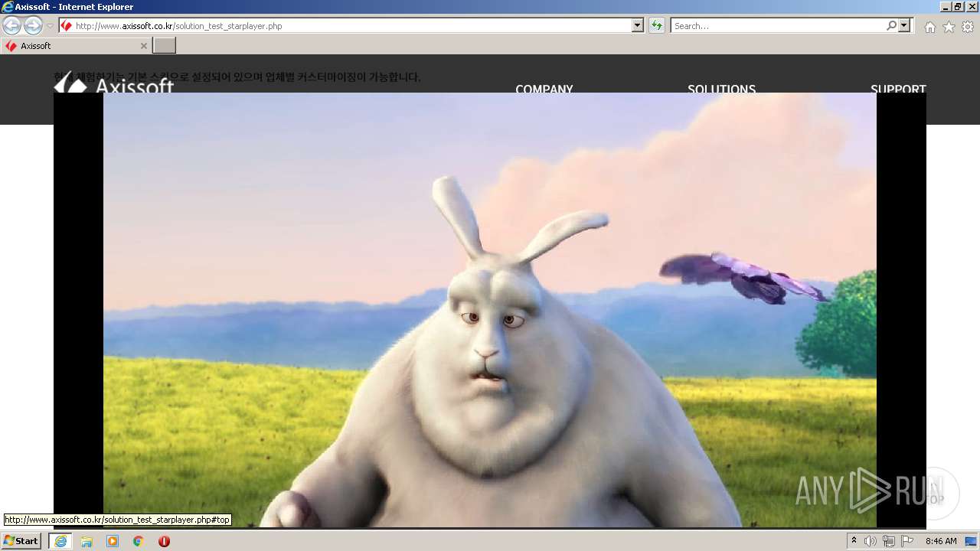The width and height of the screenshot is (980, 551).
Task: Select the Axissoft browser tab
Action: (x=75, y=46)
